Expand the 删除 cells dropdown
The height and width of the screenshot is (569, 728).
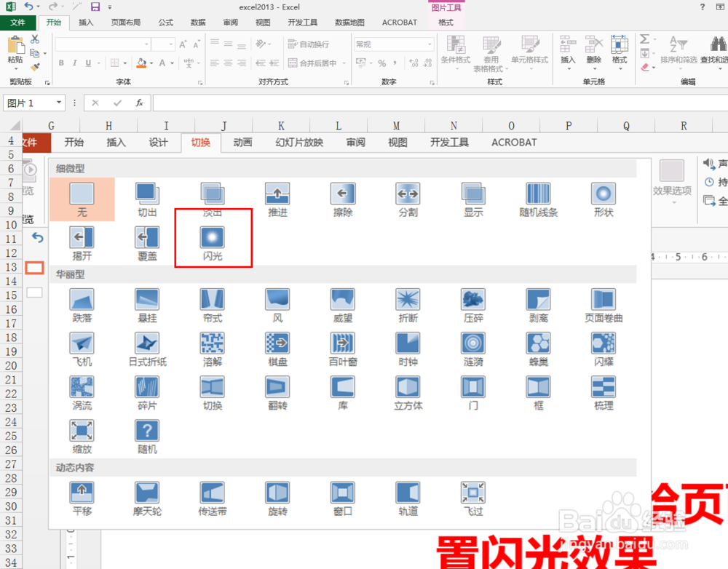(x=594, y=68)
